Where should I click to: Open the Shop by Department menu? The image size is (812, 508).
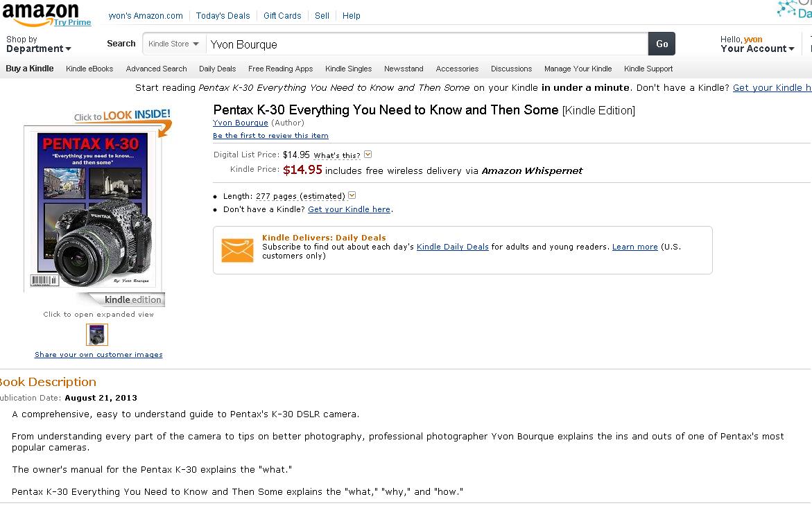[39, 44]
